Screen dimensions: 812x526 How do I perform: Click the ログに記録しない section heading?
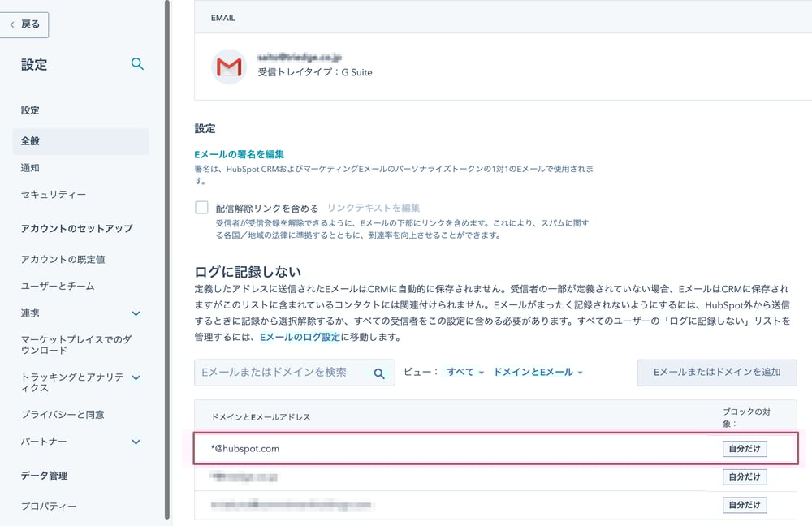point(248,272)
